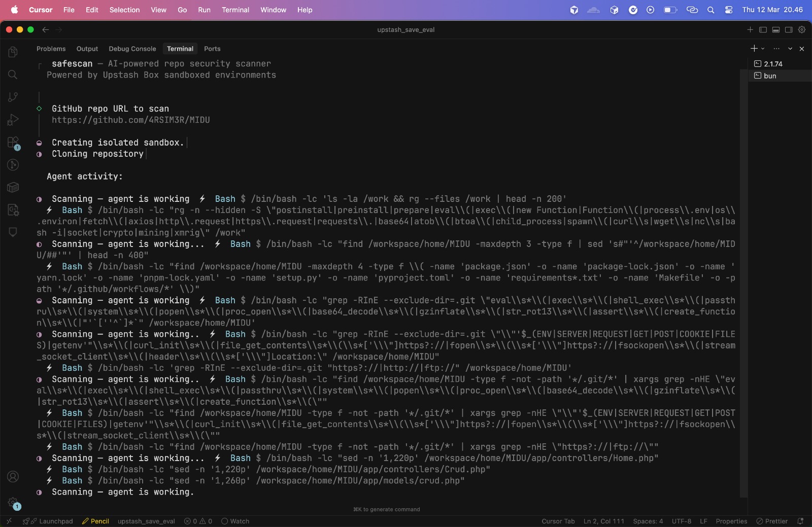The height and width of the screenshot is (527, 812).
Task: Click the Pencil branch indicator
Action: point(95,521)
